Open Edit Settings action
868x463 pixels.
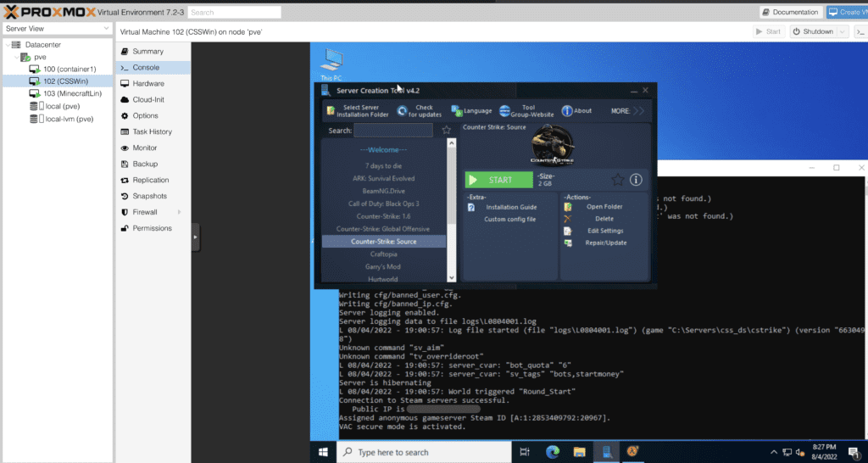605,231
